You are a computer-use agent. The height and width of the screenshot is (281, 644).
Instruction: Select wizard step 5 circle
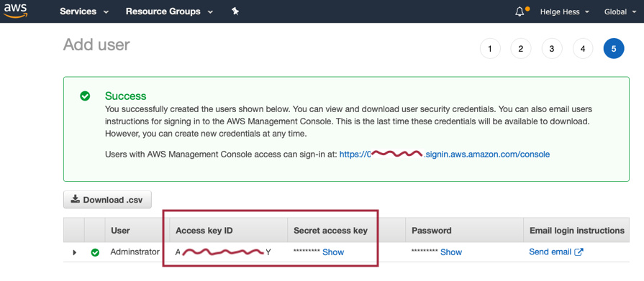click(614, 49)
